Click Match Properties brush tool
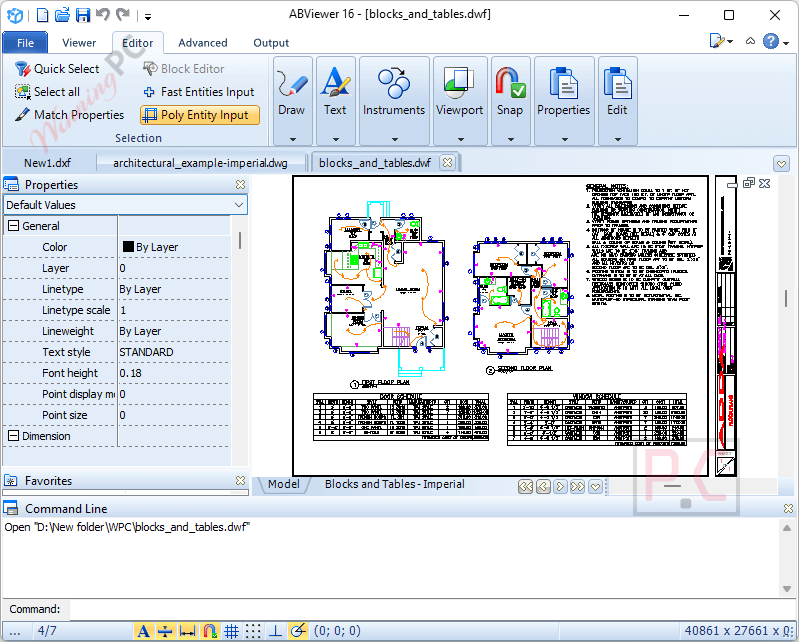The height and width of the screenshot is (642, 799). 69,115
